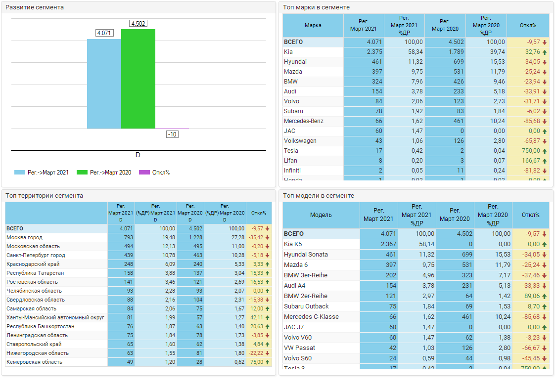Click the blue 4.071 bar in chart
This screenshot has height=392, width=555.
pyautogui.click(x=104, y=84)
